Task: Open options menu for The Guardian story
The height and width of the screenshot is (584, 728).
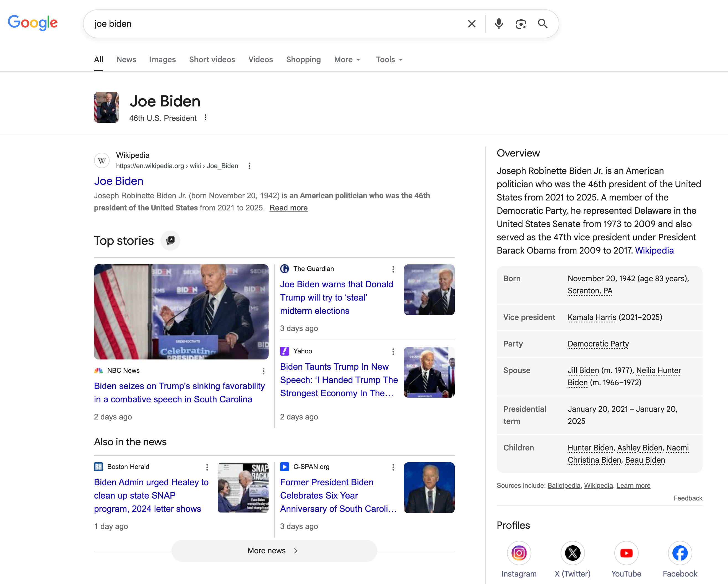Action: tap(393, 269)
